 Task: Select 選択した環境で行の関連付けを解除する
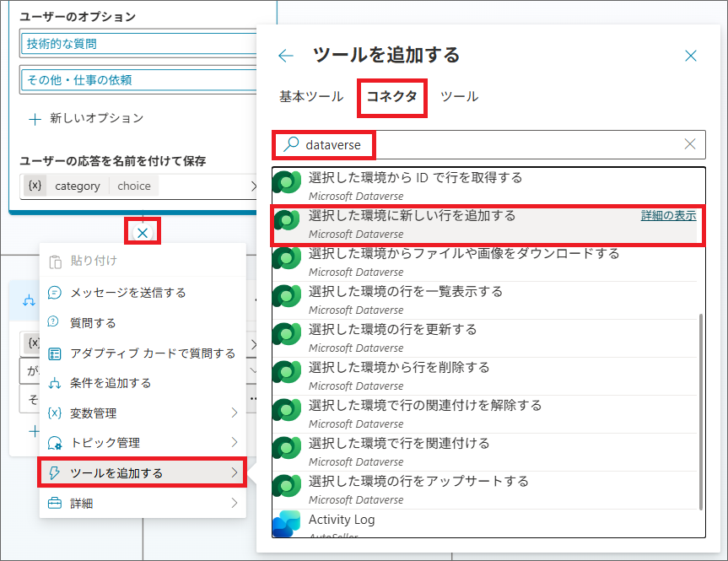coord(485,415)
